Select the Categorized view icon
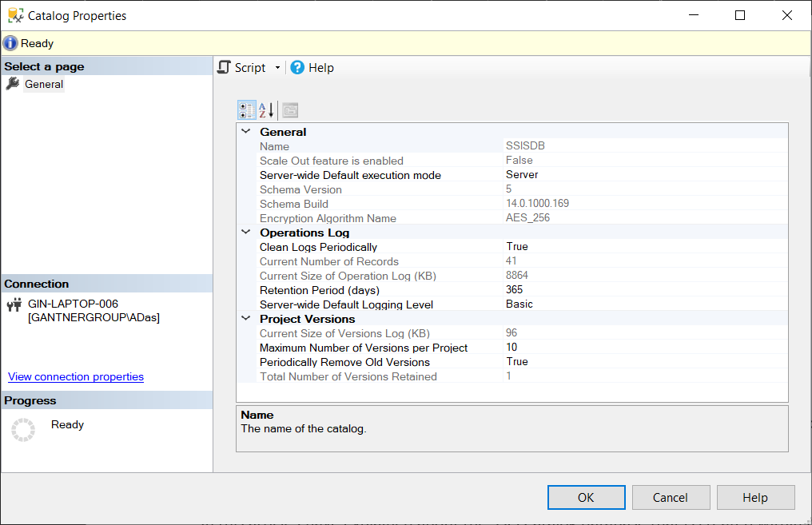 pos(247,109)
